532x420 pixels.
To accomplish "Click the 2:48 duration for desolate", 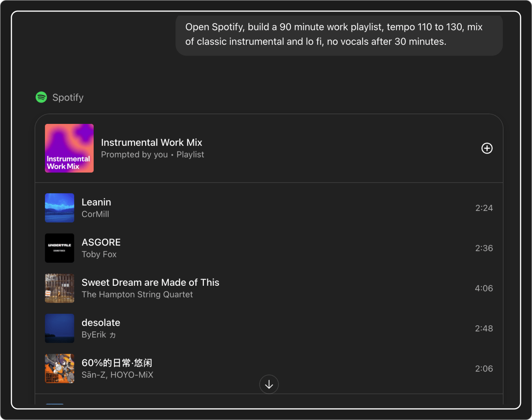I will [484, 328].
